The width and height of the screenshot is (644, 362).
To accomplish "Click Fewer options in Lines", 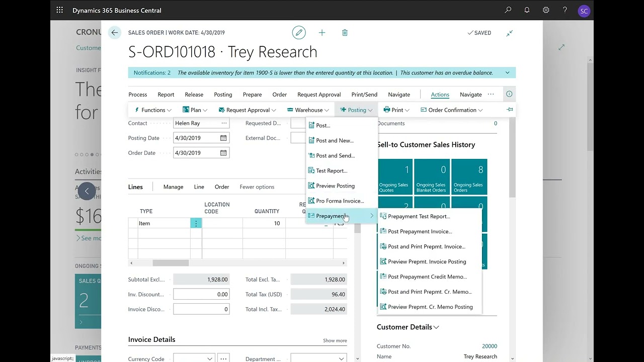I will (257, 187).
